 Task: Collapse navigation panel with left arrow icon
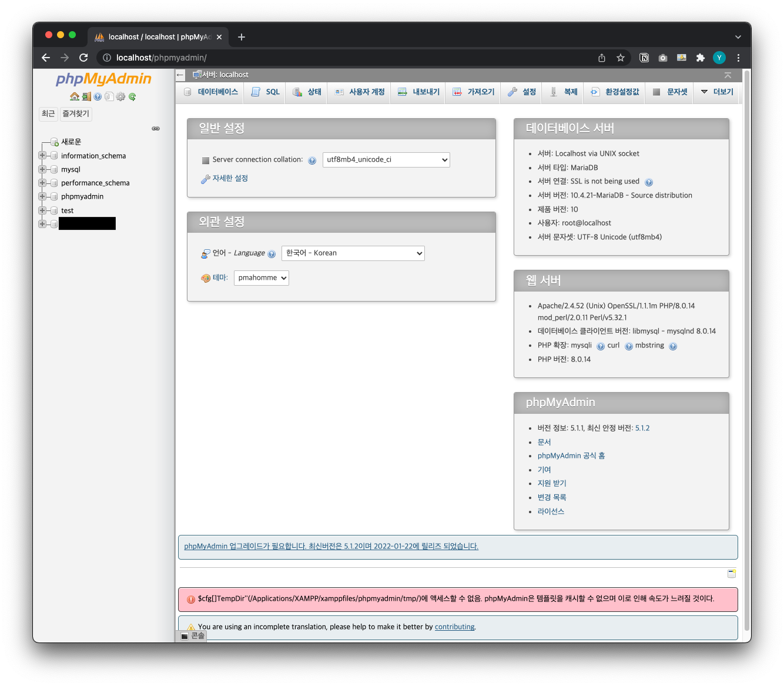point(180,75)
